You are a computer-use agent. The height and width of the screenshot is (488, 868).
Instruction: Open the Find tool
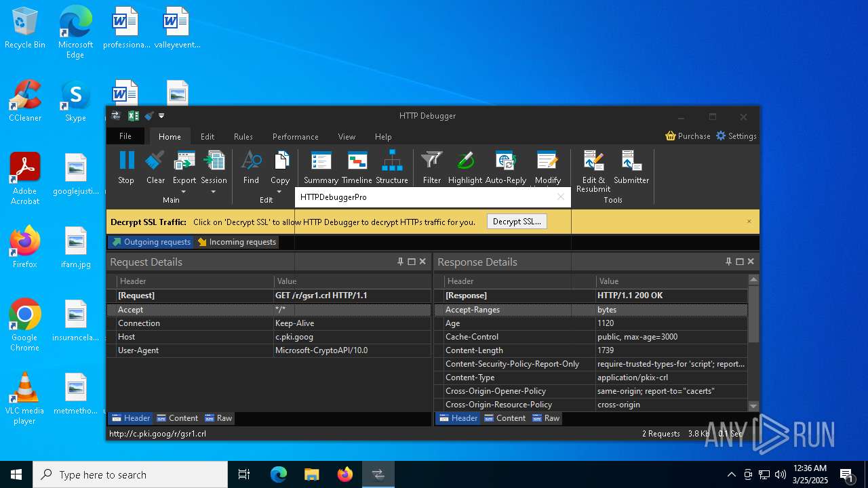coord(251,167)
